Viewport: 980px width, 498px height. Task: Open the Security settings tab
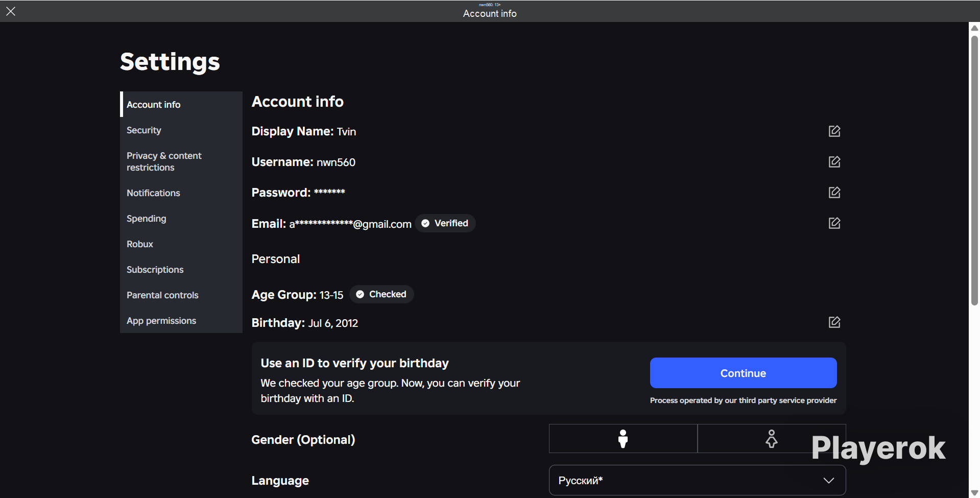tap(181, 130)
